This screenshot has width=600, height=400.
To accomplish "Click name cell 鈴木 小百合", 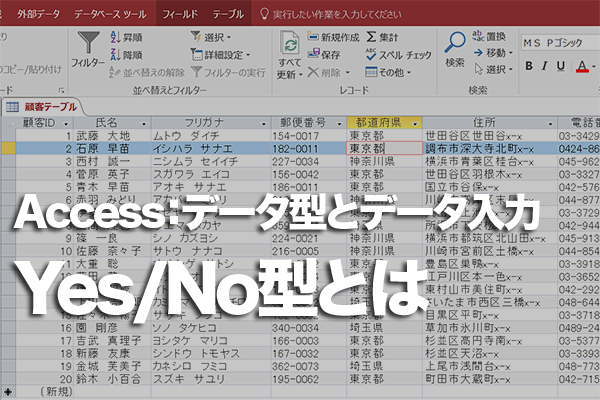I will 112,379.
